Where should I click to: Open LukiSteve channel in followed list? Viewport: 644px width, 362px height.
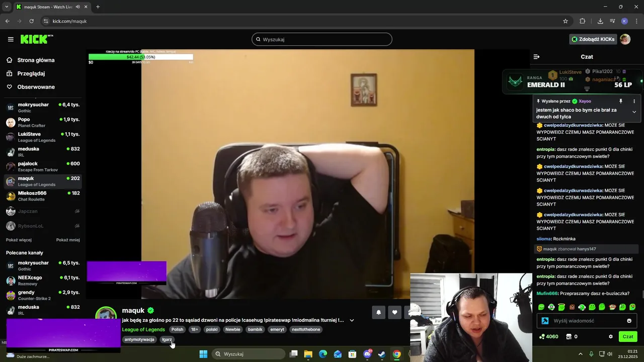click(42, 137)
